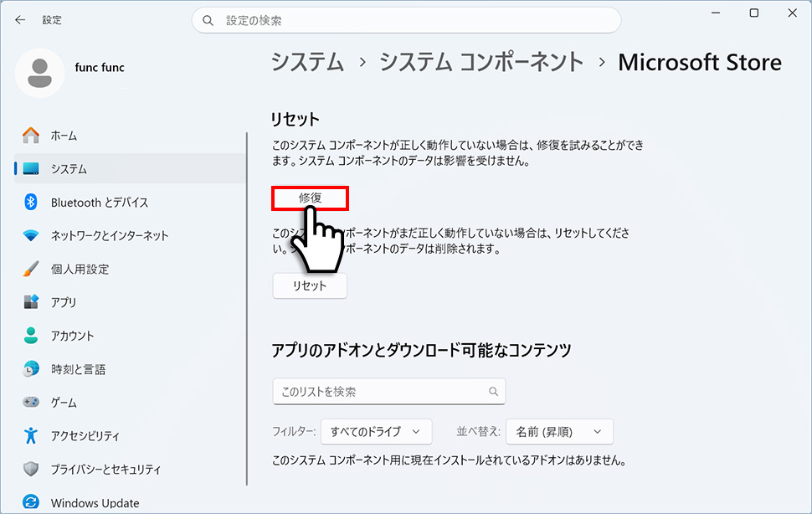Click the アプリ icon in sidebar
812x514 pixels.
(x=31, y=301)
